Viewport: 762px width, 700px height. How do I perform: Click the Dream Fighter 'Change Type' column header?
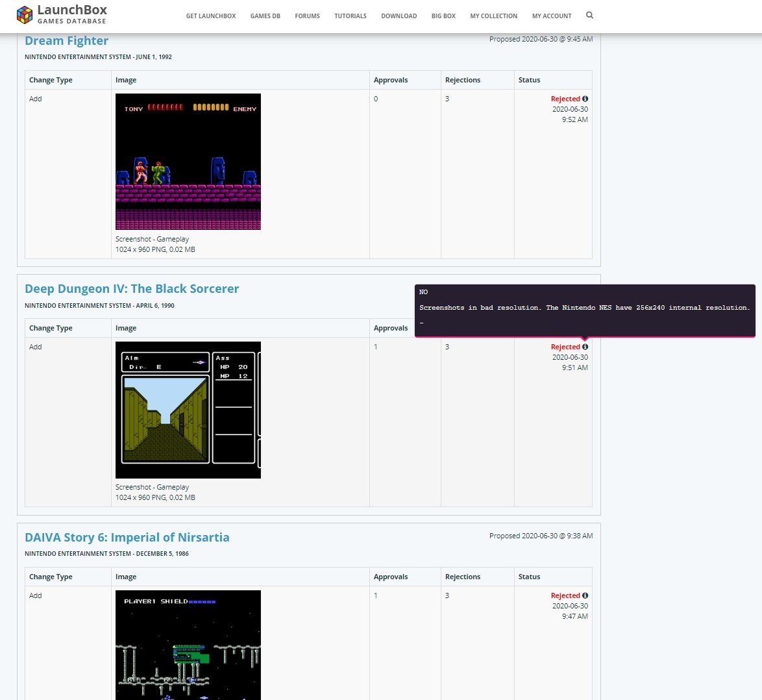[51, 81]
